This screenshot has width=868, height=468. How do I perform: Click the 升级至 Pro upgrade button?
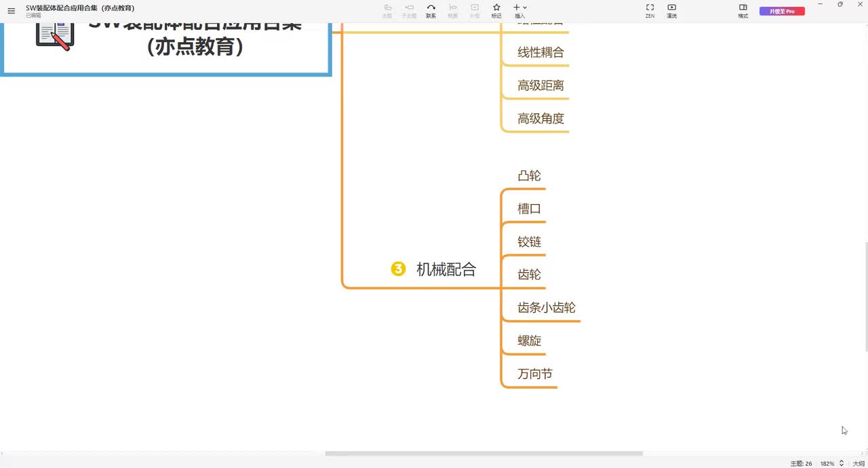[x=782, y=11]
